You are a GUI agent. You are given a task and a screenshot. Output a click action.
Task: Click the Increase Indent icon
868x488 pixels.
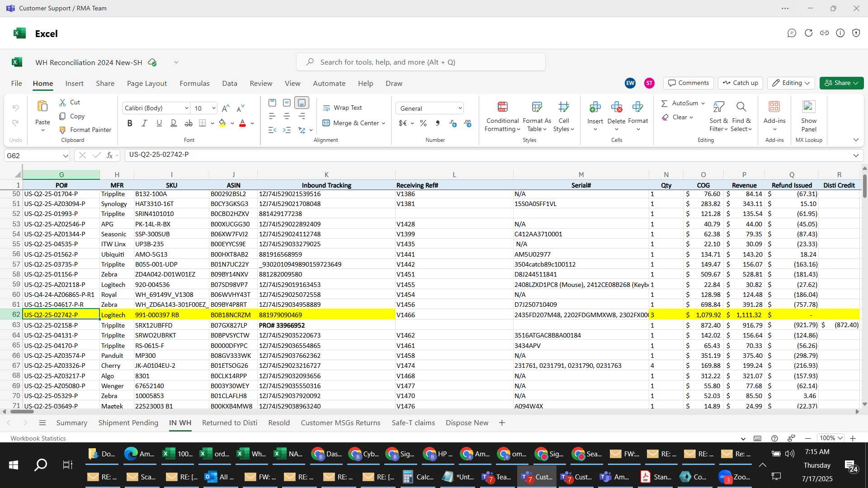click(x=287, y=130)
